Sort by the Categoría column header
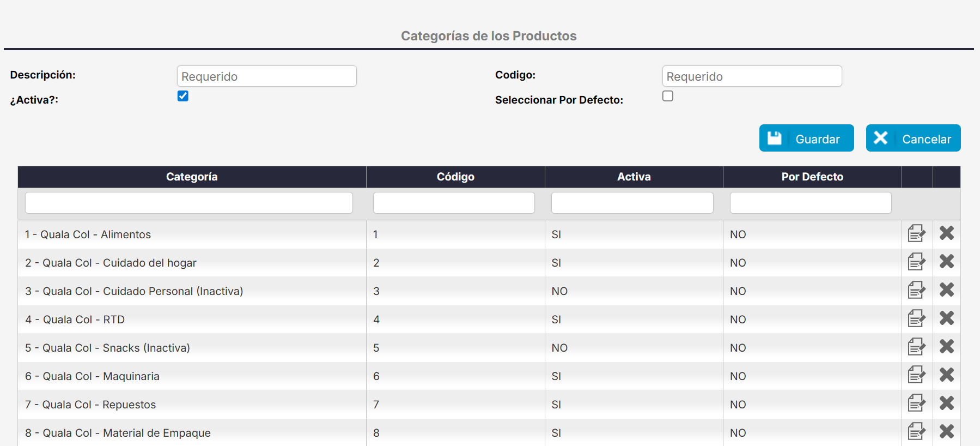The image size is (980, 446). coord(192,177)
